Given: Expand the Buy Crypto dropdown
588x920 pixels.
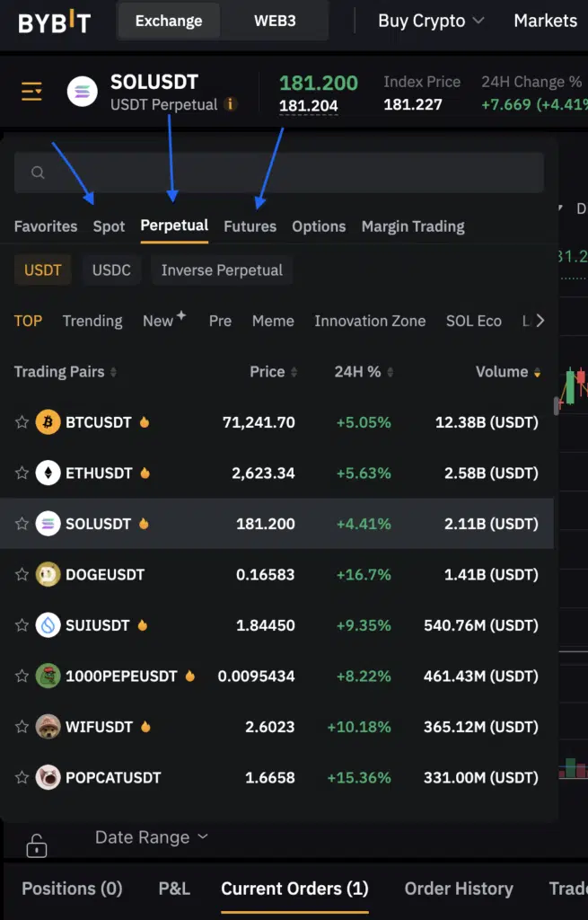Looking at the screenshot, I should (431, 22).
